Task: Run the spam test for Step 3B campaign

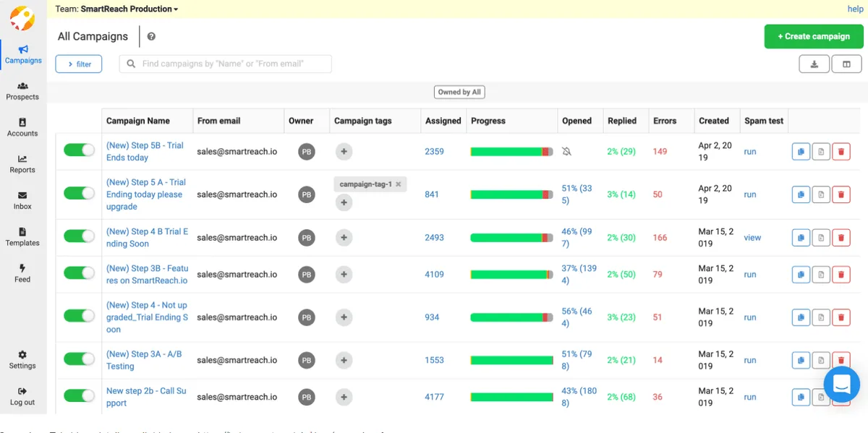Action: (750, 274)
